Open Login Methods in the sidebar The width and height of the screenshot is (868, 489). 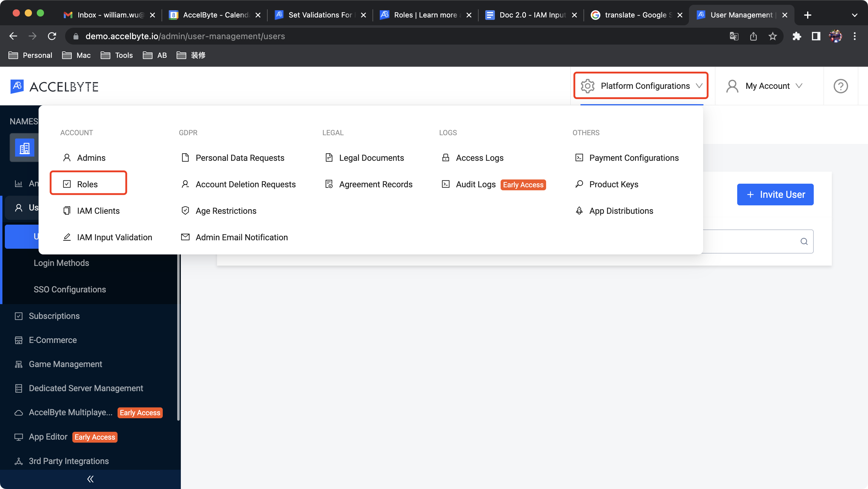point(61,263)
